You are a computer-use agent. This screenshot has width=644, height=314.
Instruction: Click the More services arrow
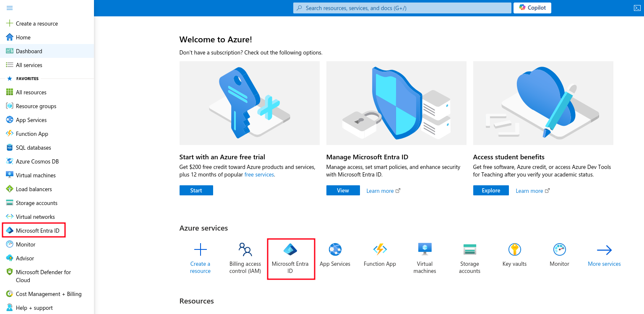(604, 250)
